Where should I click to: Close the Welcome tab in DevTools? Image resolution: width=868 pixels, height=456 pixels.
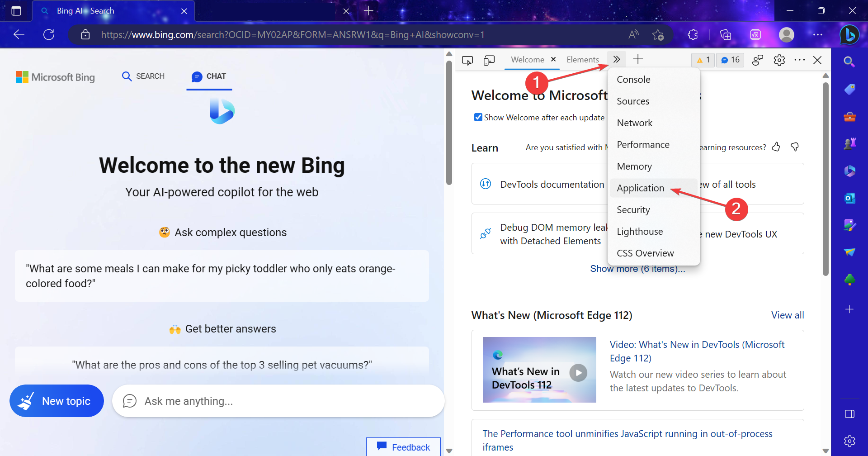tap(553, 59)
